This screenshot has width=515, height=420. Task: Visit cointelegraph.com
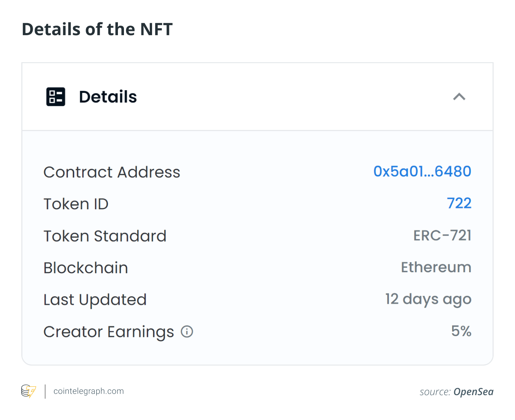88,391
